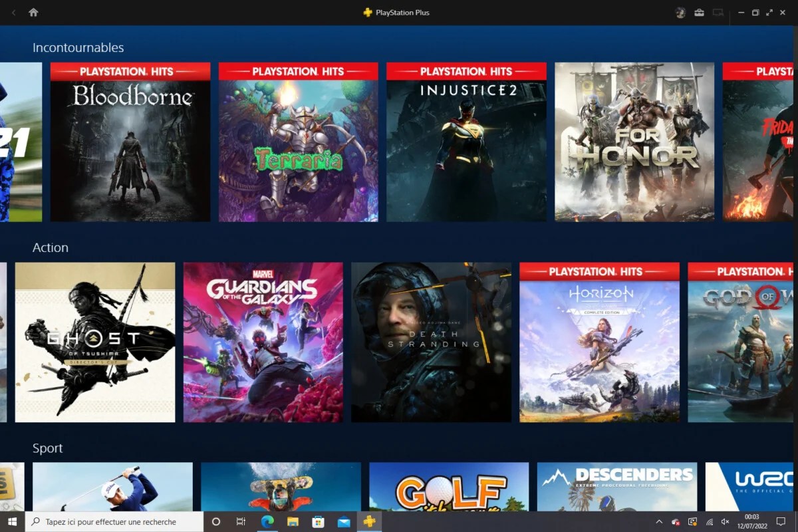
Task: Click the Windows taskbar search box
Action: click(x=114, y=522)
